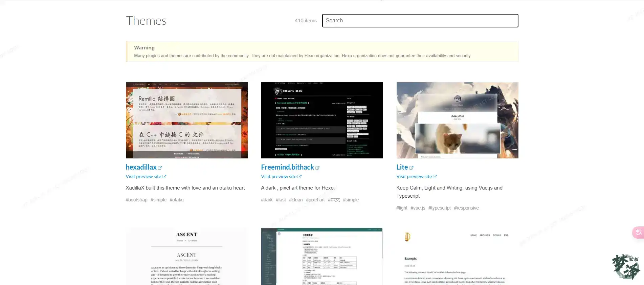Focus the themes Search field
This screenshot has height=285, width=644.
(x=420, y=21)
